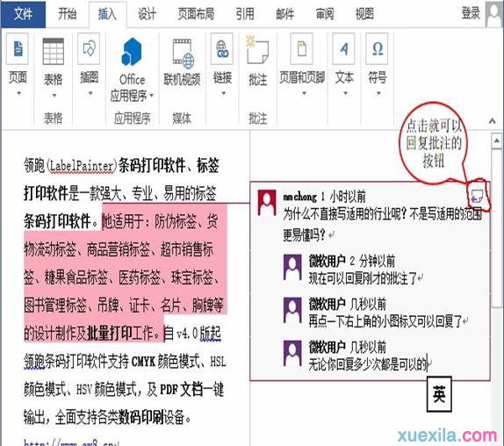
Task: Click the 页面 pages icon
Action: (18, 49)
